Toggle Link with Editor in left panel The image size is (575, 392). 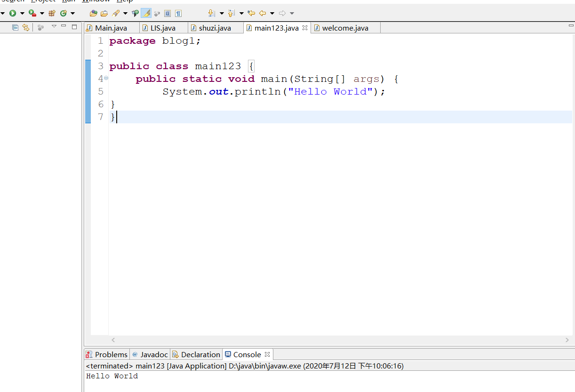(x=26, y=28)
